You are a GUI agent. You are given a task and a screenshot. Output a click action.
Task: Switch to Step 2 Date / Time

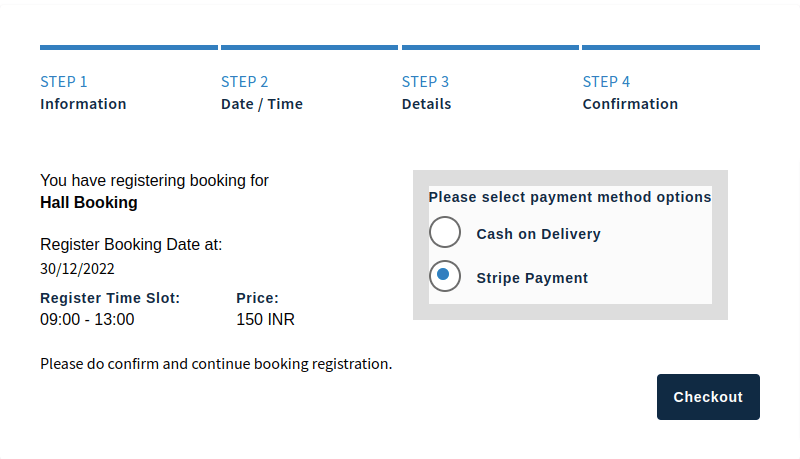262,93
